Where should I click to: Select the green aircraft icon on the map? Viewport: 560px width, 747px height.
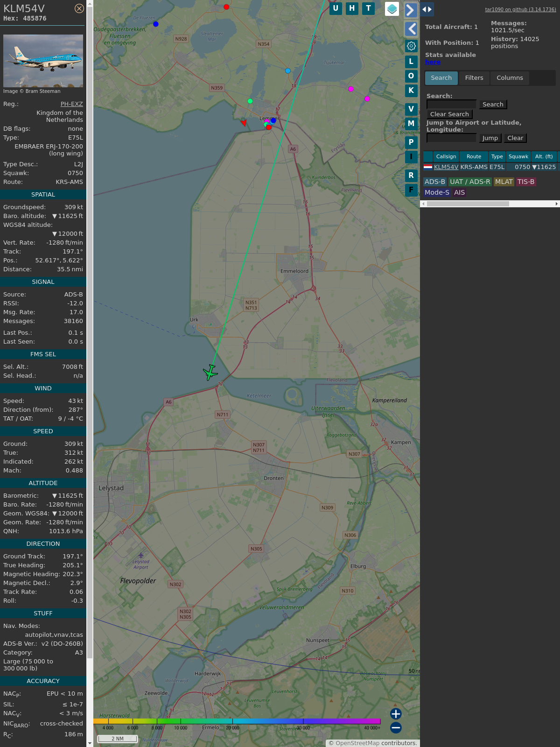click(x=210, y=373)
